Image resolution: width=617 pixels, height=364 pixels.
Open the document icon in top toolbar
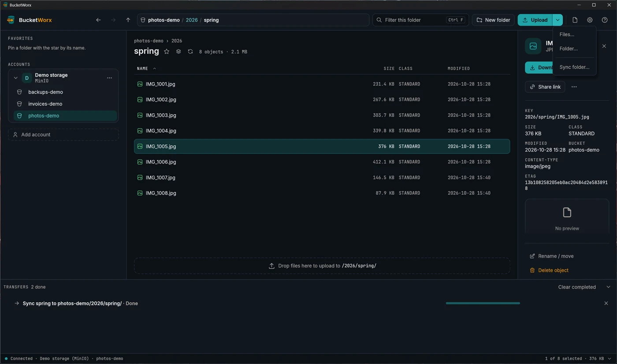[x=575, y=20]
